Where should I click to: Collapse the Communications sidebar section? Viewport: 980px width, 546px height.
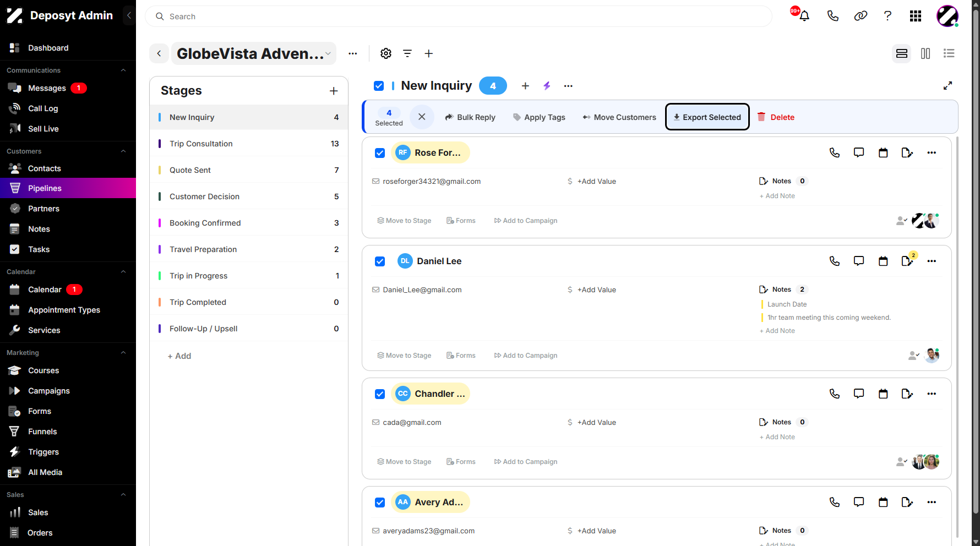coord(123,70)
